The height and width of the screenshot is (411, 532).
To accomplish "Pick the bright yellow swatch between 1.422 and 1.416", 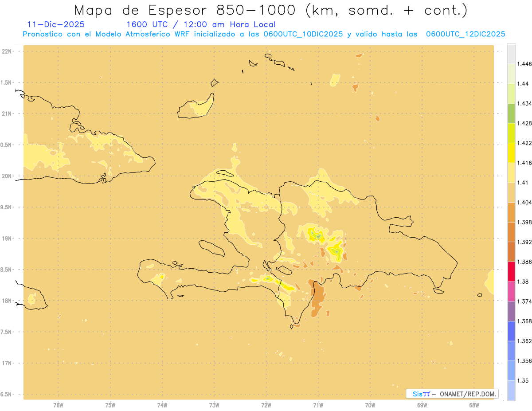I will (x=511, y=153).
